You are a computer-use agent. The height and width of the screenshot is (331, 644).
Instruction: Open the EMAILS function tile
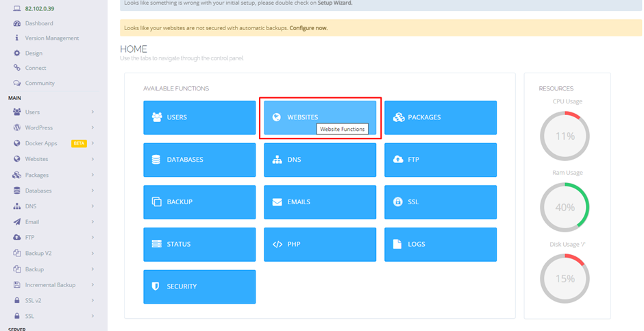(x=320, y=202)
